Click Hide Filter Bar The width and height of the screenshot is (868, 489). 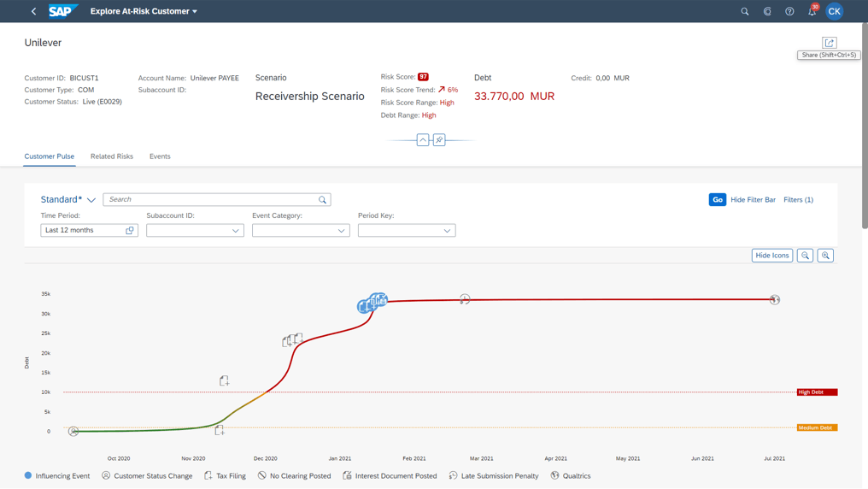[753, 199]
